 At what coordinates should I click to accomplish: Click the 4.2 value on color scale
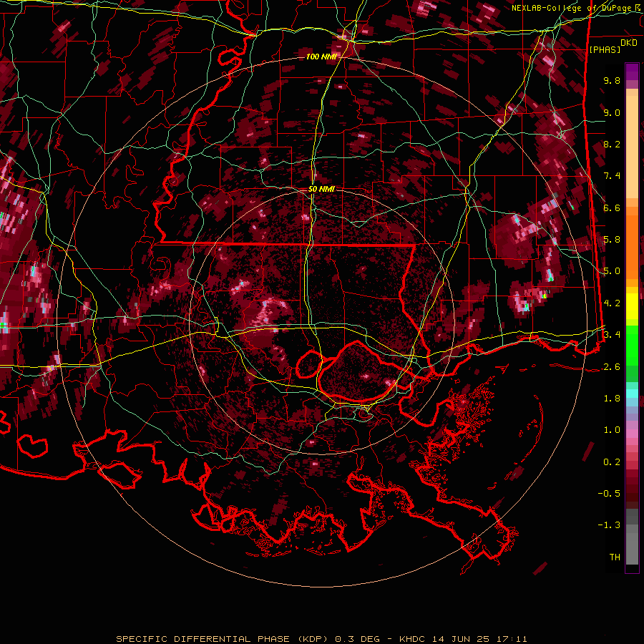click(x=612, y=303)
